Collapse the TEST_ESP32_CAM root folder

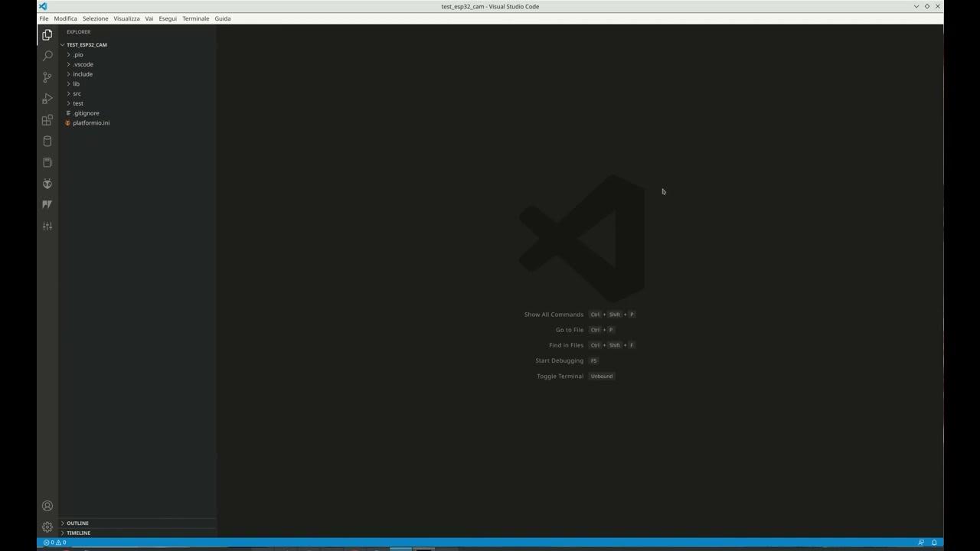138,44
